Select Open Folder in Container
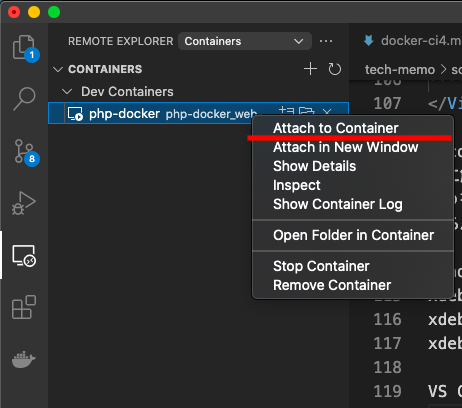This screenshot has width=462, height=408. tap(353, 235)
